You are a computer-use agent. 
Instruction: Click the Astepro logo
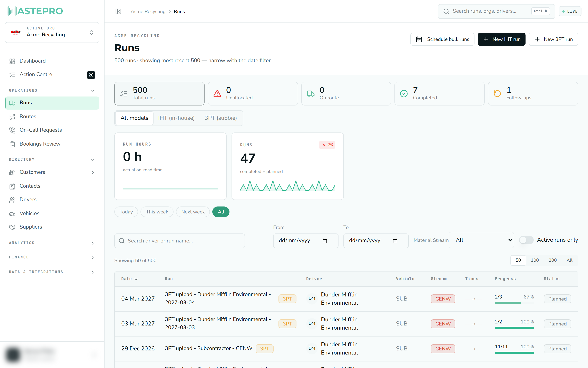click(35, 11)
